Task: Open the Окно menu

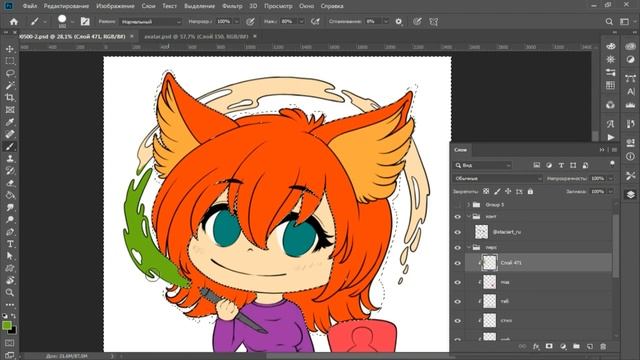Action: pos(307,6)
